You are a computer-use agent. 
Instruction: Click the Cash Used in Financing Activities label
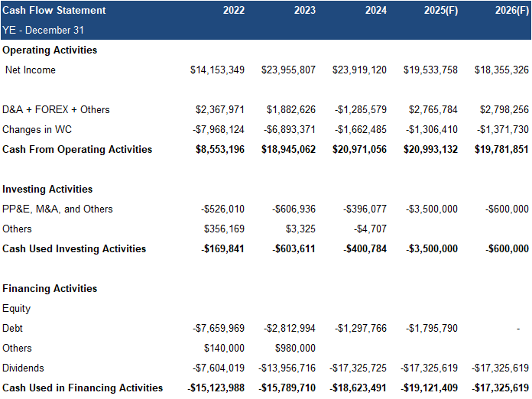coord(83,388)
